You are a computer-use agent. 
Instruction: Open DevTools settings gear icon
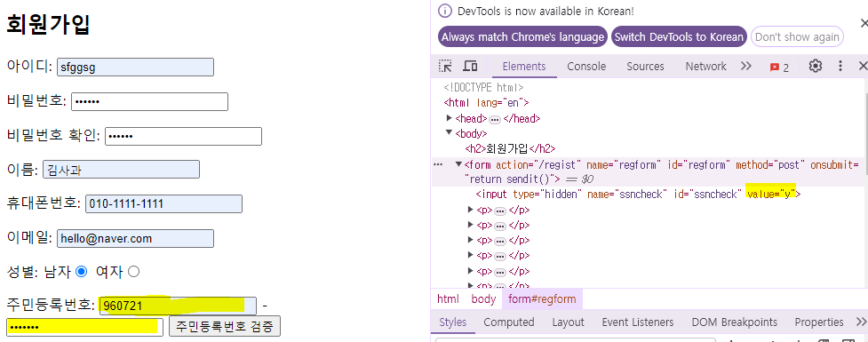(815, 67)
